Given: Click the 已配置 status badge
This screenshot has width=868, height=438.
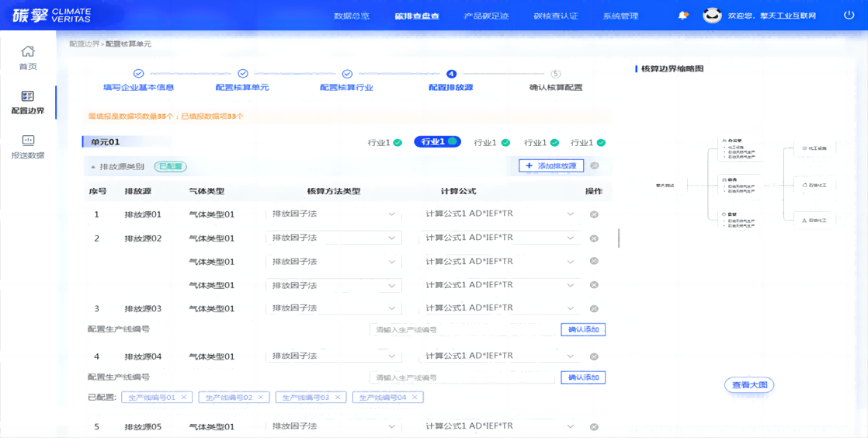Looking at the screenshot, I should [x=171, y=166].
